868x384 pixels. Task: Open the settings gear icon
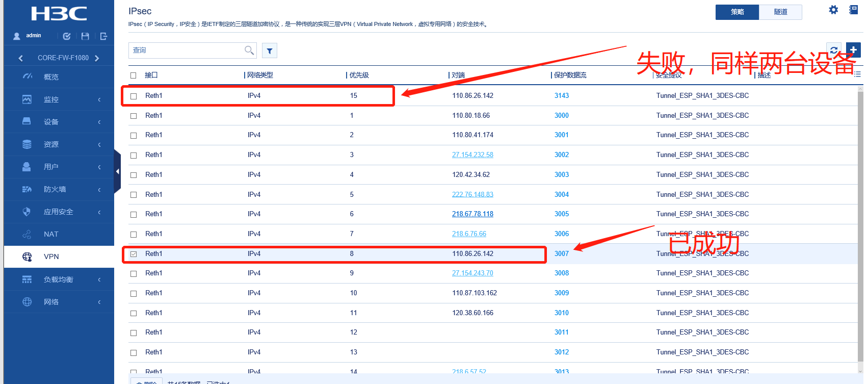[x=833, y=10]
